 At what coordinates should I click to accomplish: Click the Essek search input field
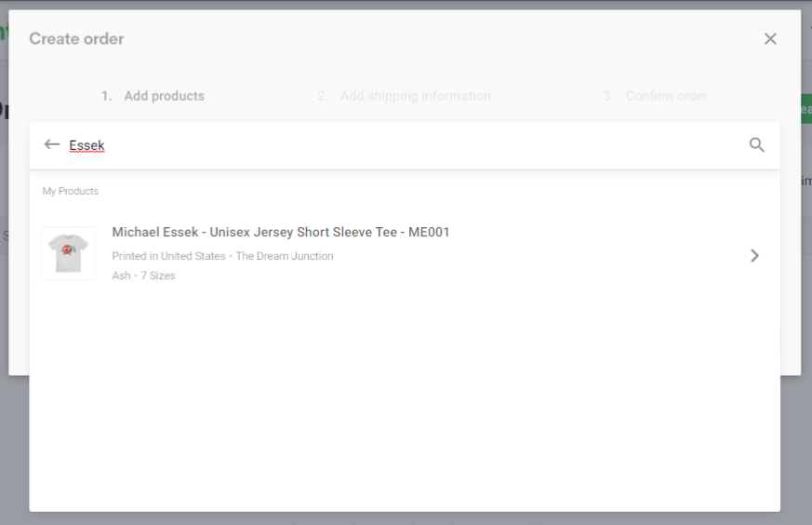pyautogui.click(x=404, y=145)
